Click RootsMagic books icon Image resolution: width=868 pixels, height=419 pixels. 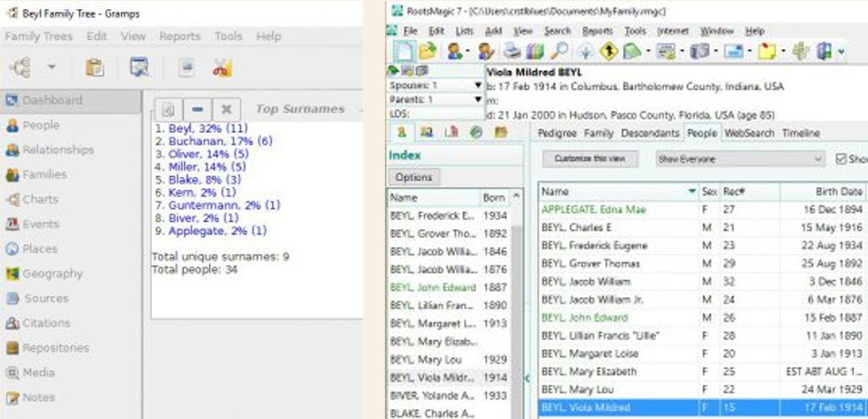pyautogui.click(x=535, y=52)
